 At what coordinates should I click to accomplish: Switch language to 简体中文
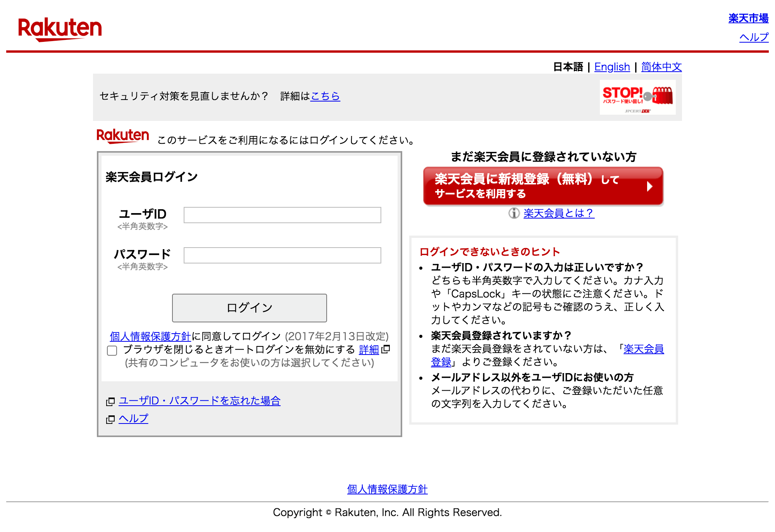click(x=661, y=67)
